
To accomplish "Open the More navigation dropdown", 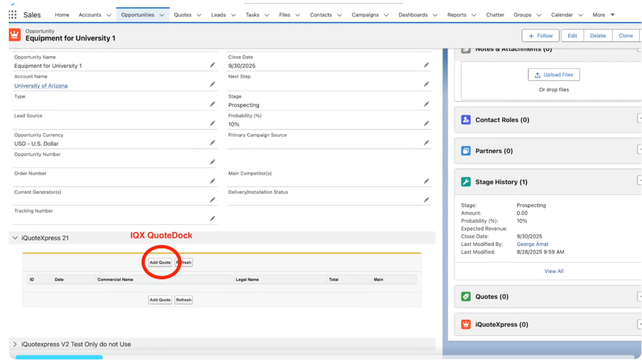I will 603,15.
